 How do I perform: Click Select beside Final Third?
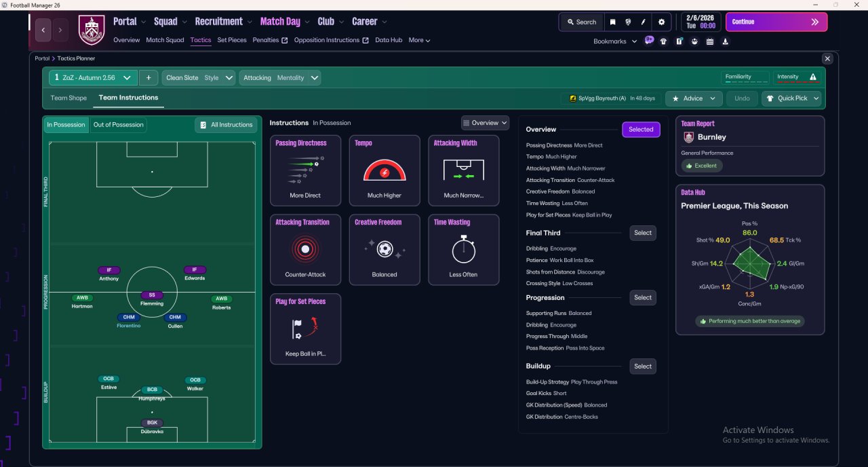pyautogui.click(x=643, y=233)
